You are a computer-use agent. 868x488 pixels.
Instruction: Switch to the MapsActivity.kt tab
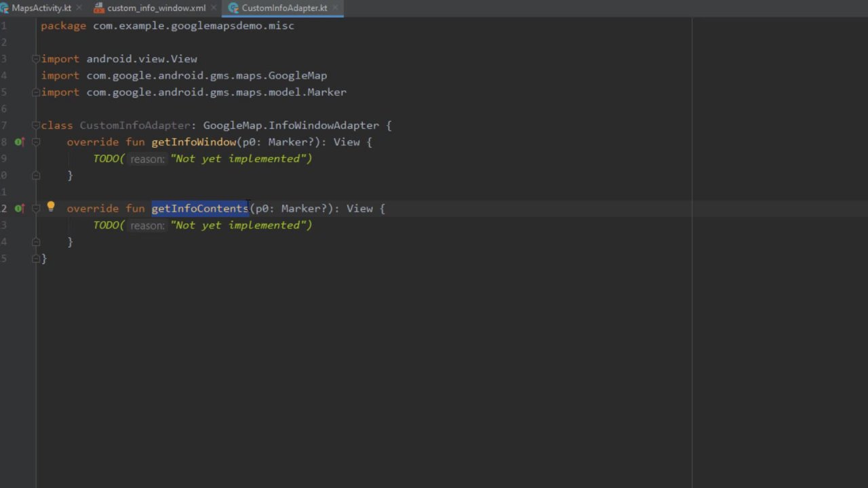click(x=41, y=8)
